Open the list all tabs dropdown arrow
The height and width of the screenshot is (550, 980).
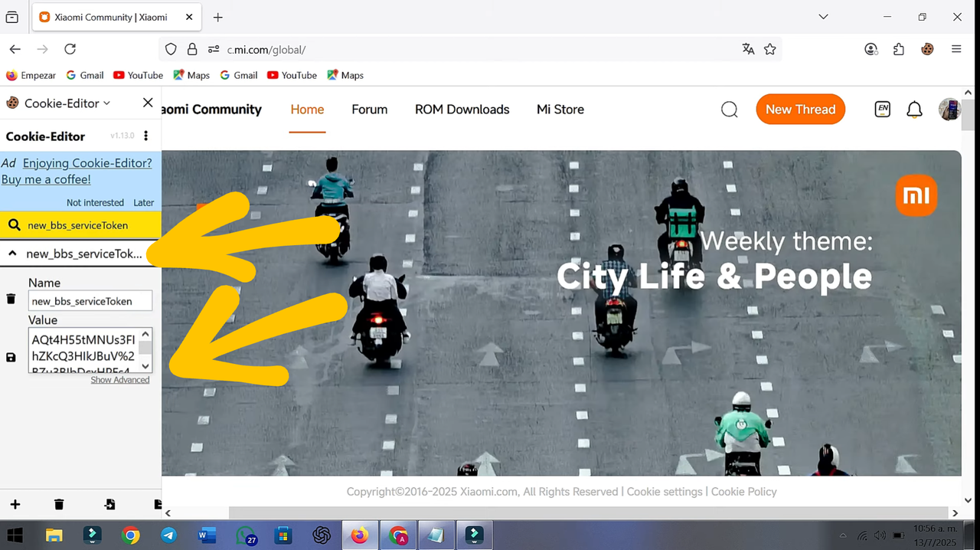tap(823, 17)
